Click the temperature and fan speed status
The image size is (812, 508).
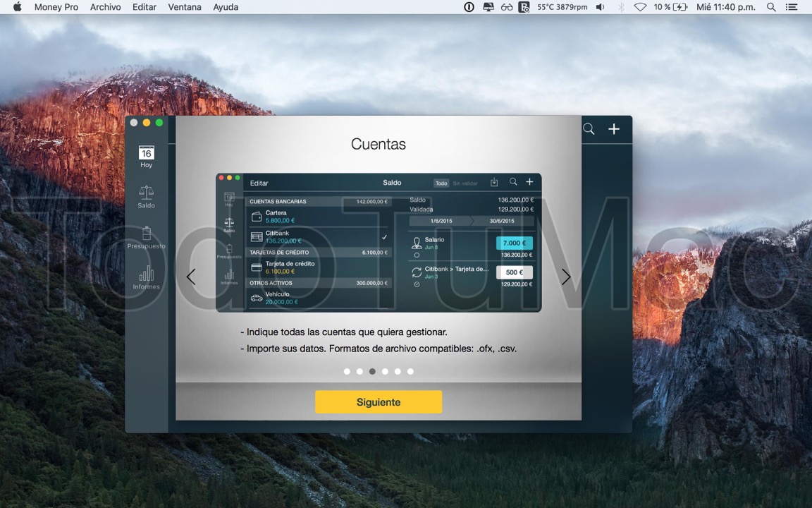562,7
